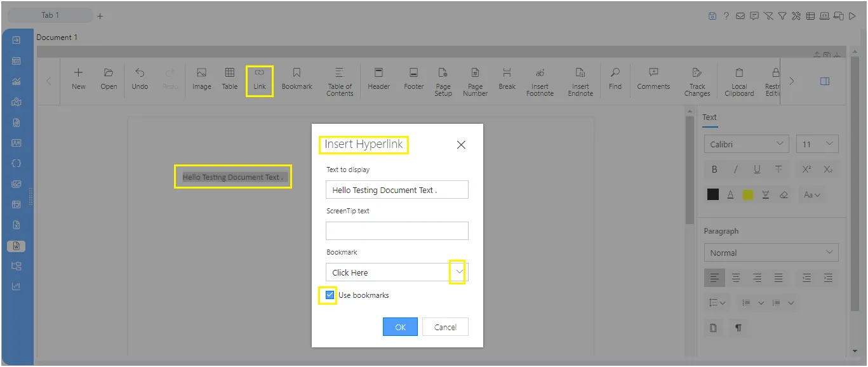Toggle Superscript formatting

(806, 170)
